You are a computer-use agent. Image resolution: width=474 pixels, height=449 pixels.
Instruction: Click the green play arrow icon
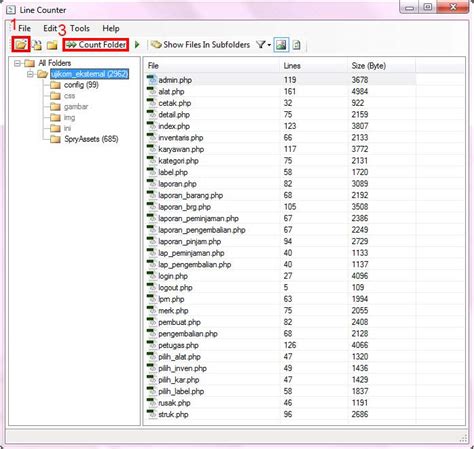pos(137,44)
